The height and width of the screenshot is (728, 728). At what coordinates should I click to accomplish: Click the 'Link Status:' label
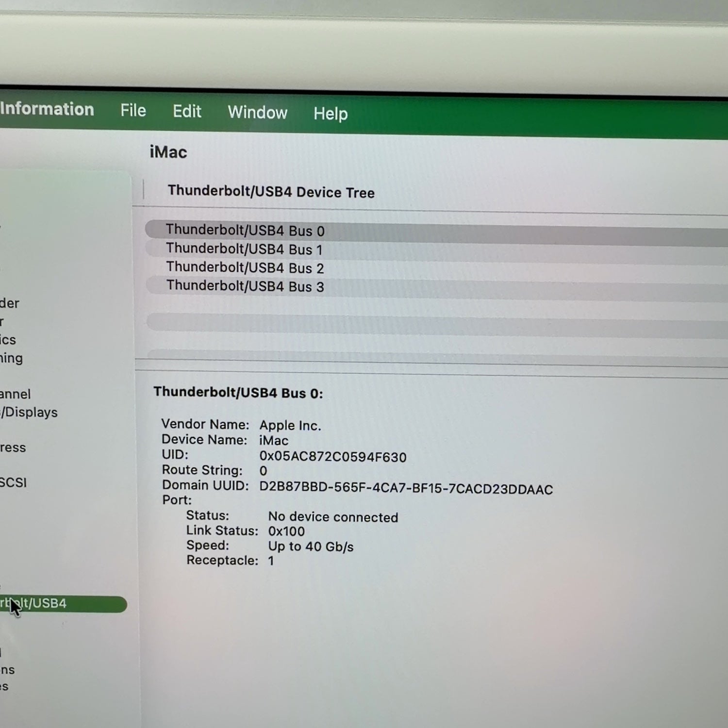222,530
